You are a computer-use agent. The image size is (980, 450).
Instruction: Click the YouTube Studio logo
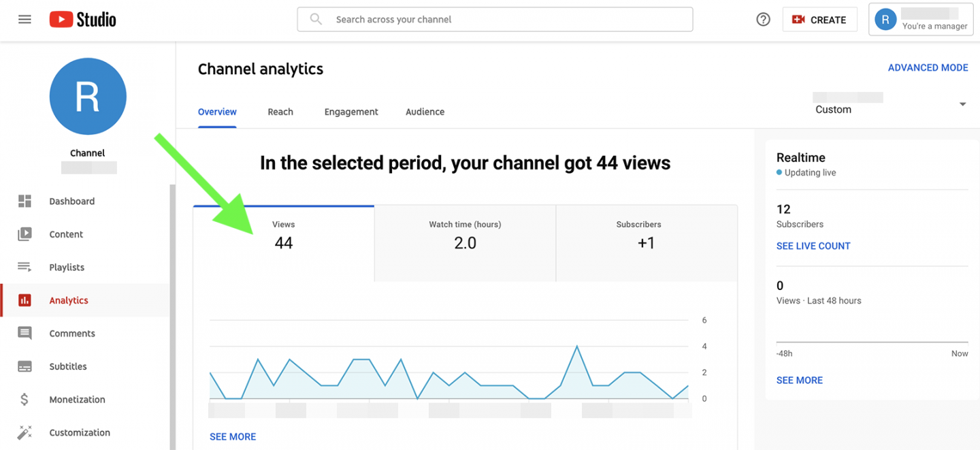click(x=82, y=19)
